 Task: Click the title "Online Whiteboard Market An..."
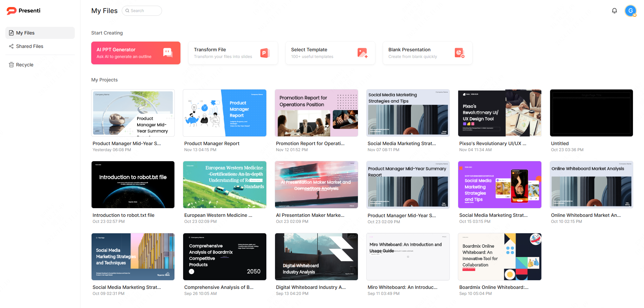[x=586, y=215]
